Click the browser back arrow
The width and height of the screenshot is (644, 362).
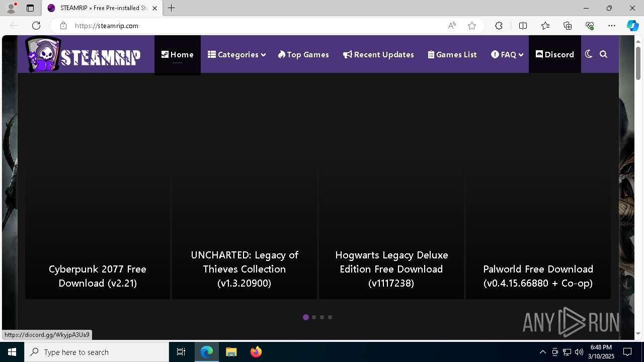point(14,26)
